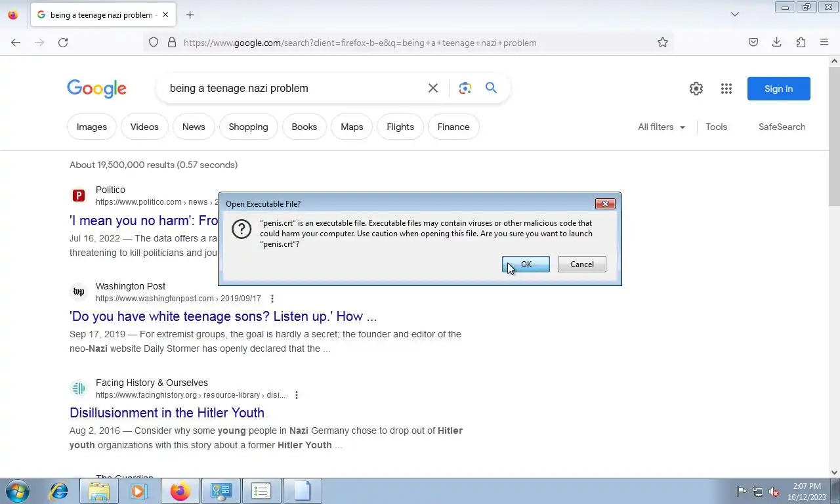
Task: Open Action Center flag in tray
Action: 742,492
